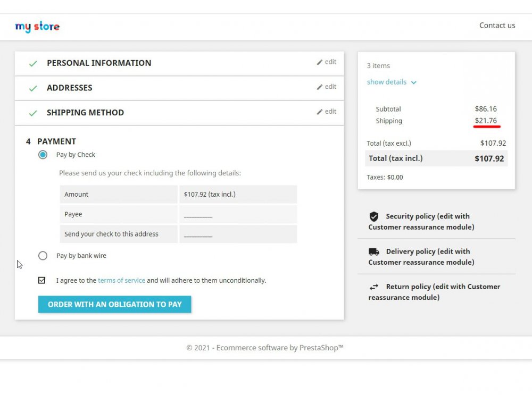Click the green checkmark next to Addresses
This screenshot has width=532, height=395.
(x=33, y=88)
